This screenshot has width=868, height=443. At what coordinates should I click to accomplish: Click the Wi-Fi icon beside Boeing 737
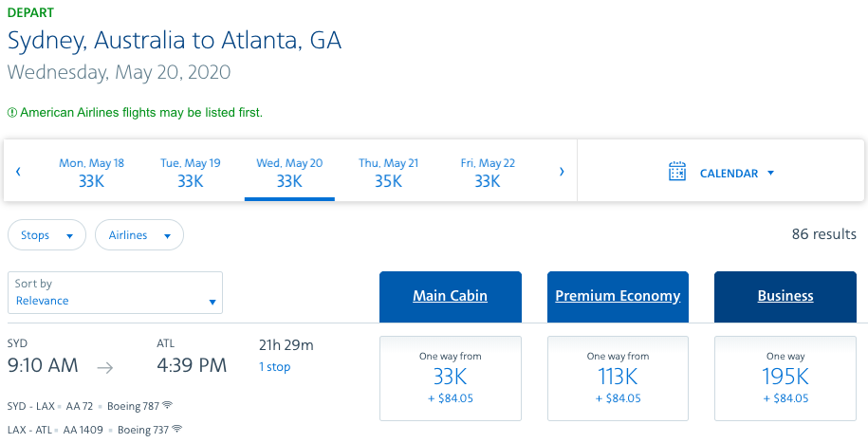[x=177, y=428]
